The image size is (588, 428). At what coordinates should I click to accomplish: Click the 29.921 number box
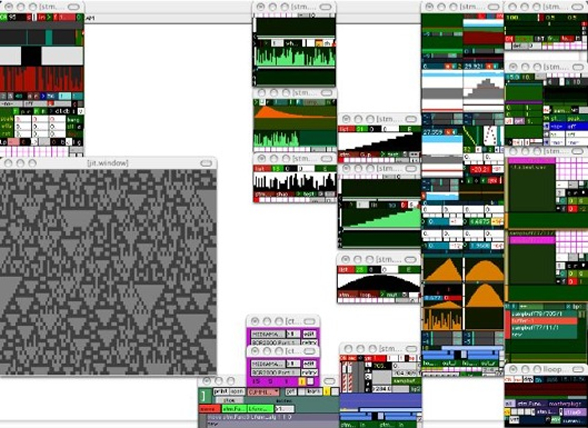coord(474,66)
